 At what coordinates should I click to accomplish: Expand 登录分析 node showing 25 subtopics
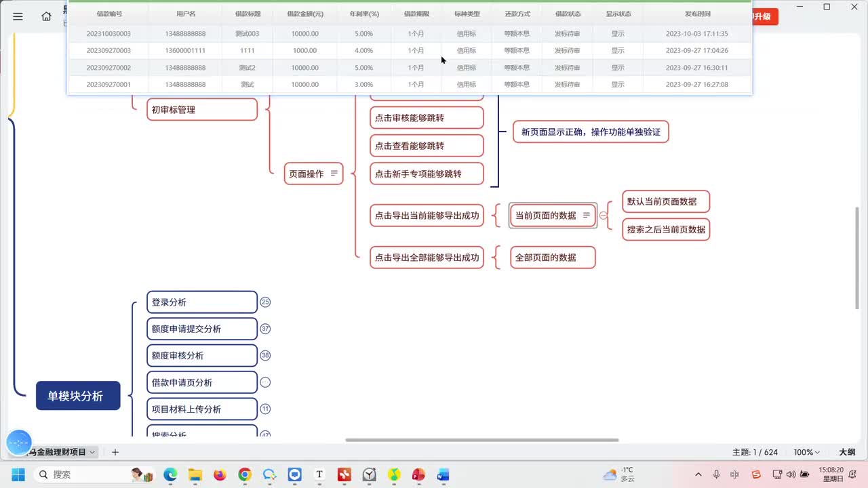265,302
